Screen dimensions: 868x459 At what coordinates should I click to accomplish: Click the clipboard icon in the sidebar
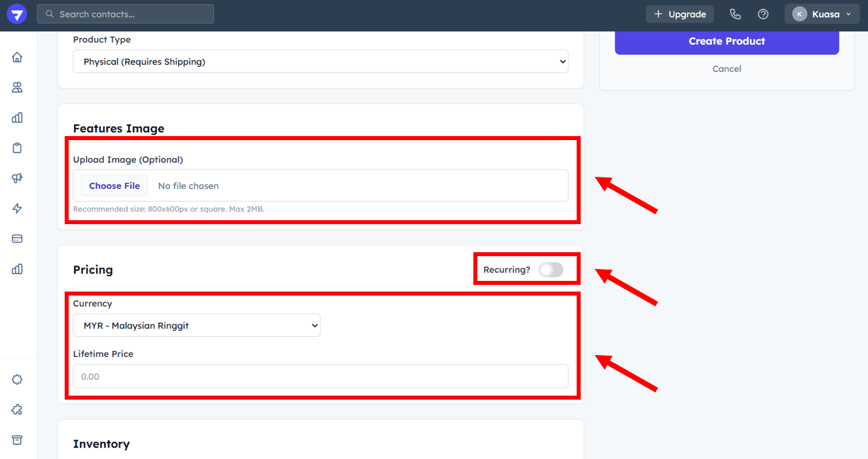click(17, 148)
